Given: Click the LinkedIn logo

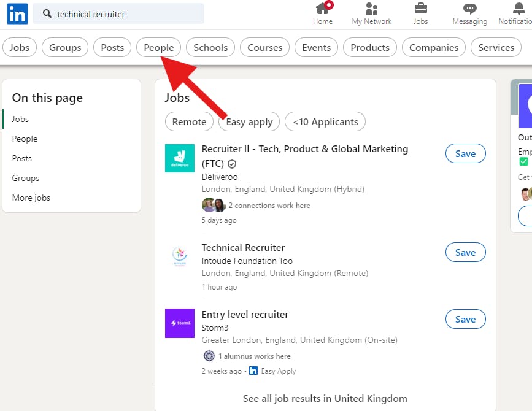Looking at the screenshot, I should click(17, 14).
